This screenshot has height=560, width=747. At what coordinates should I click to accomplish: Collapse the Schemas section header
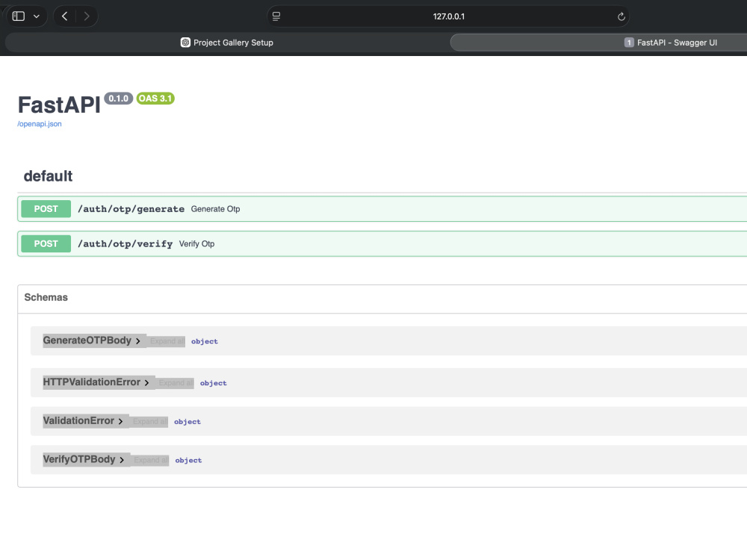click(46, 297)
